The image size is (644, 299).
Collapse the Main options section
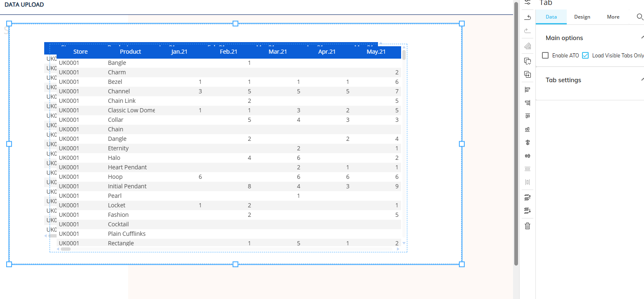tap(642, 38)
